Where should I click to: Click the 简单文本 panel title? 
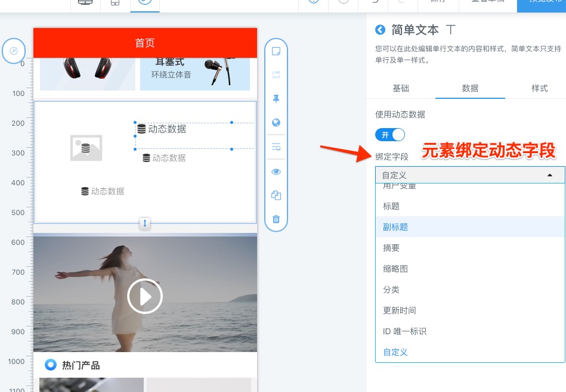pos(415,30)
